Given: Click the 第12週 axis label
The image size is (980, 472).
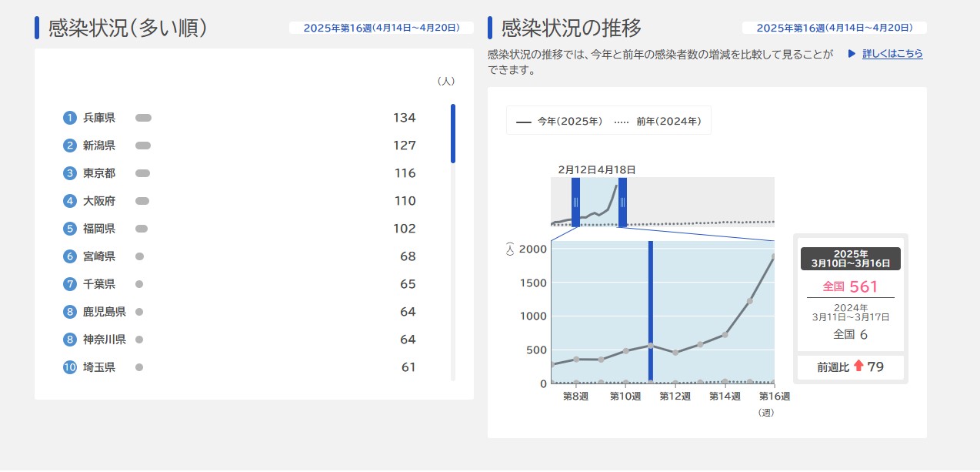Looking at the screenshot, I should click(675, 396).
